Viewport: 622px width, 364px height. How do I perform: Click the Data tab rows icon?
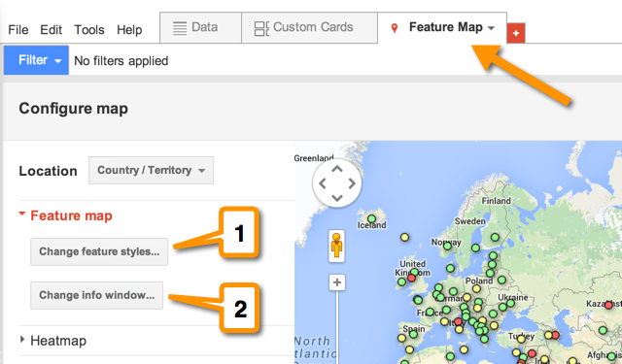(x=180, y=28)
